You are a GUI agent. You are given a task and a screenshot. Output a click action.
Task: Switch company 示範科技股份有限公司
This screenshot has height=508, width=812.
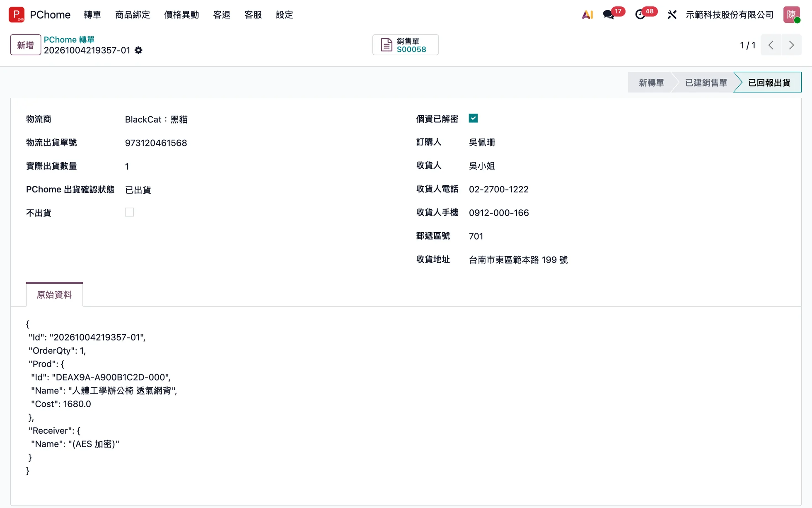pyautogui.click(x=730, y=15)
